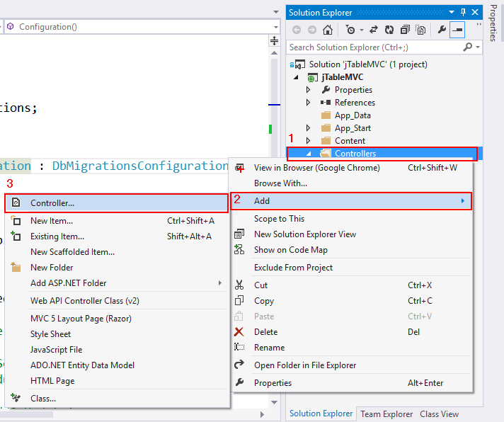Viewport: 504px width, 422px height.
Task: Open pending changes filter dropdown arrow
Action: coord(362,30)
